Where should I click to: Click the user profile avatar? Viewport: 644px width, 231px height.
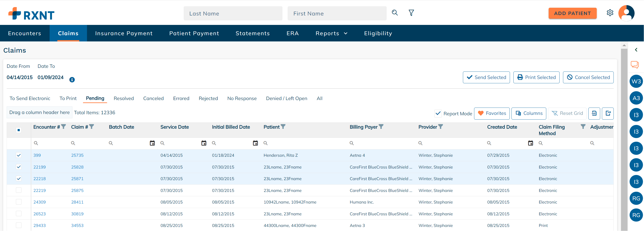point(626,13)
